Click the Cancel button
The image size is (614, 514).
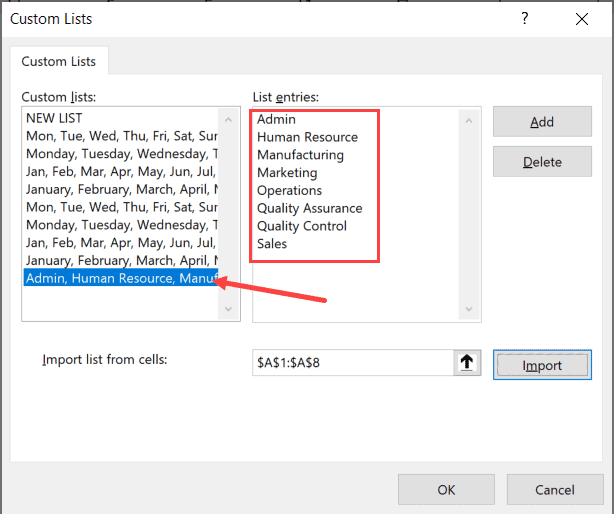click(555, 490)
